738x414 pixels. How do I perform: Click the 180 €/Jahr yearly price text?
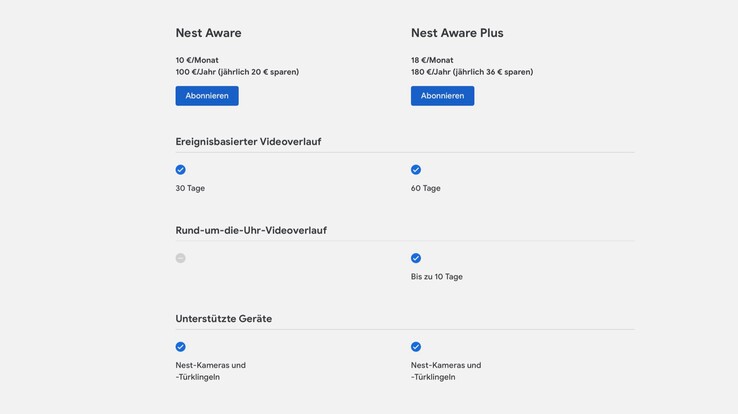coord(472,72)
